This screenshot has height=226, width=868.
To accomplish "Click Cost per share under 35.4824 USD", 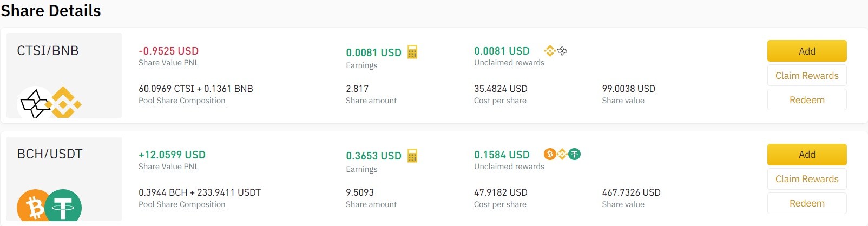I will 500,101.
